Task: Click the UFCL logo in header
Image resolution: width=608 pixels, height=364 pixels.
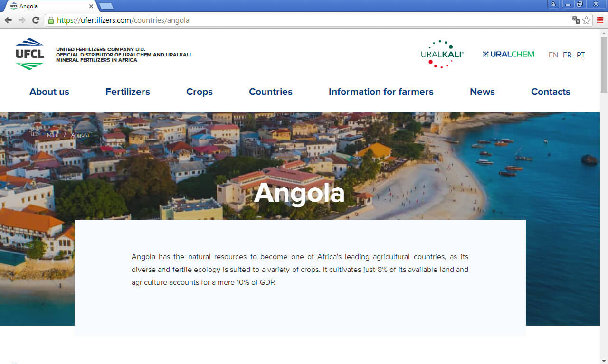Action: [x=29, y=54]
